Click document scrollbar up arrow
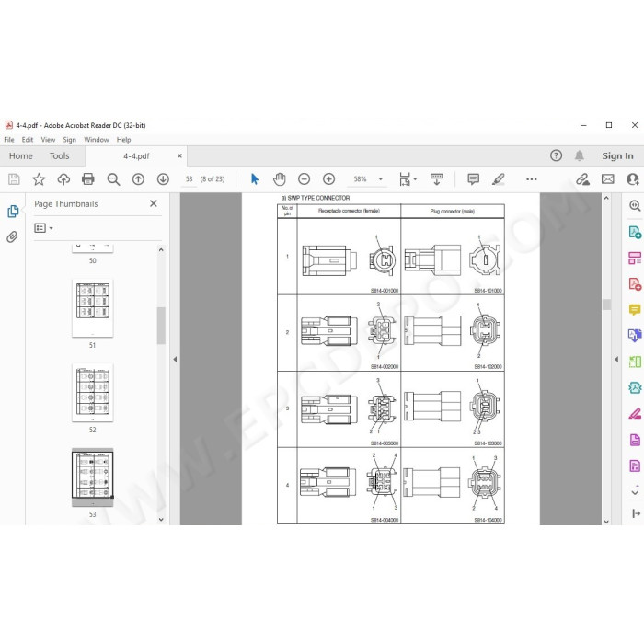 point(606,198)
